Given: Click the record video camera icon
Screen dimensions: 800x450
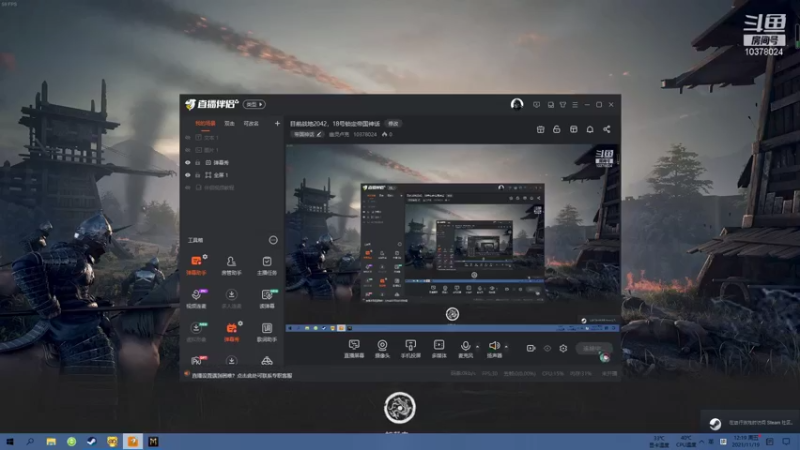Looking at the screenshot, I should click(531, 348).
